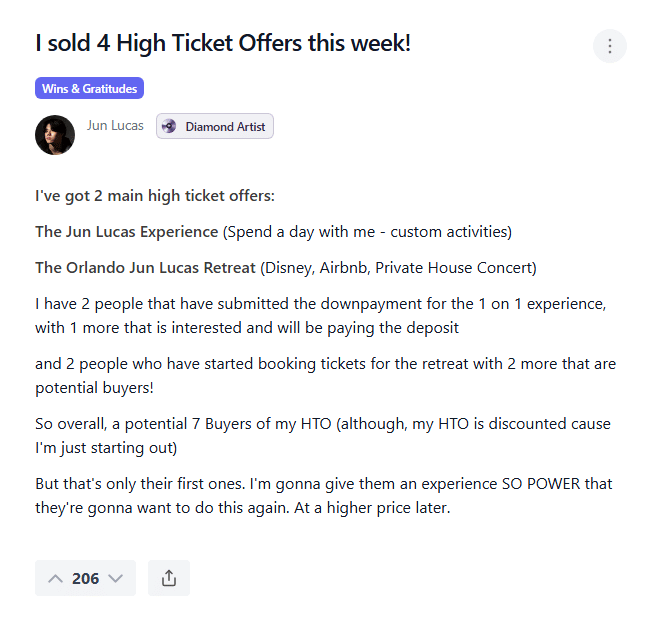Click the post title about High Ticket Offers
Image resolution: width=659 pixels, height=619 pixels.
(223, 44)
